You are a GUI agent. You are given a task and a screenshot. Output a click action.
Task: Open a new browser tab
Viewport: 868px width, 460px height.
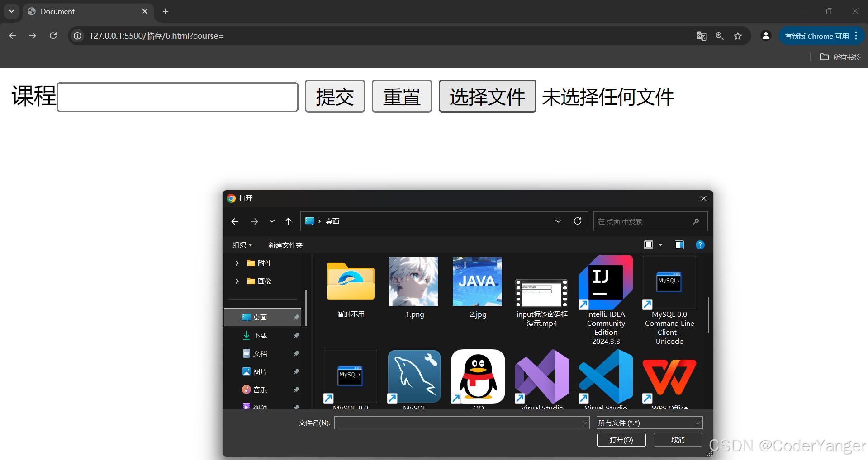(x=166, y=11)
